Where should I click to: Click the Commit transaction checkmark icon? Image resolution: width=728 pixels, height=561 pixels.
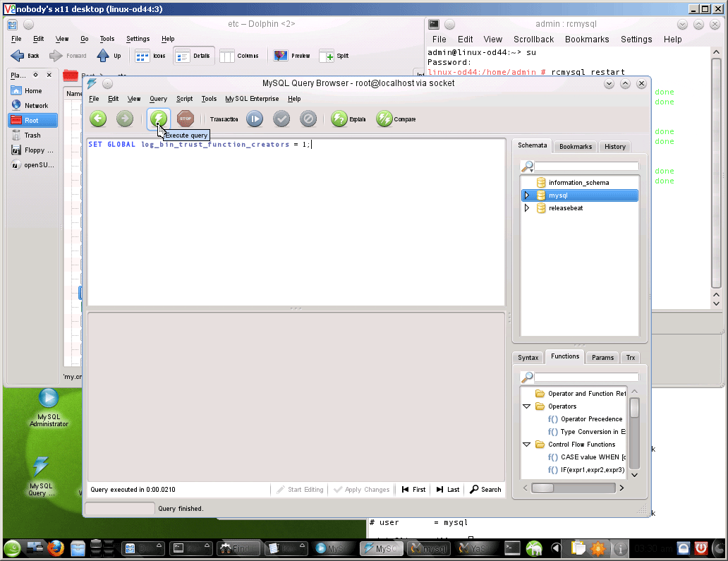pyautogui.click(x=281, y=119)
